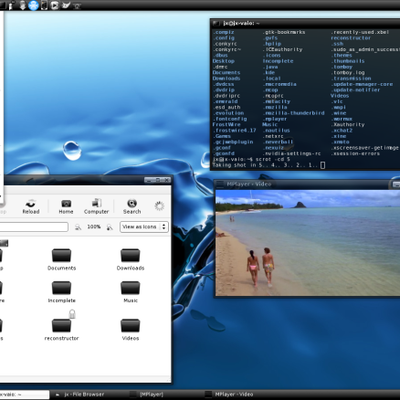The width and height of the screenshot is (400, 400).
Task: Click '.tomboy.log' in the terminal listing
Action: coord(348,72)
